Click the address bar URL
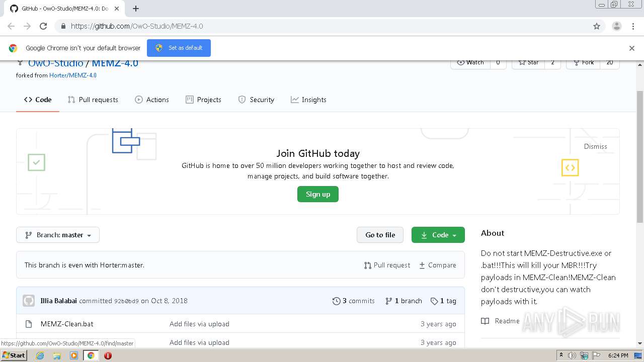The height and width of the screenshot is (362, 644). coord(137,26)
